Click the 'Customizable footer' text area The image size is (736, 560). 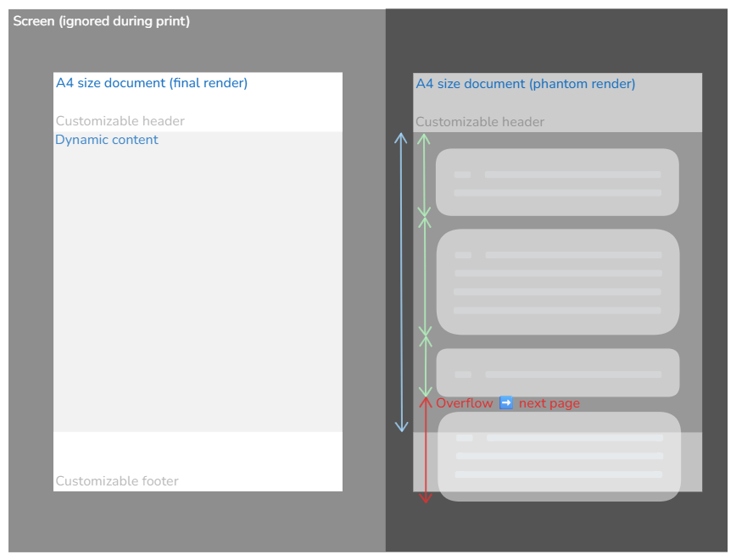[x=116, y=480]
